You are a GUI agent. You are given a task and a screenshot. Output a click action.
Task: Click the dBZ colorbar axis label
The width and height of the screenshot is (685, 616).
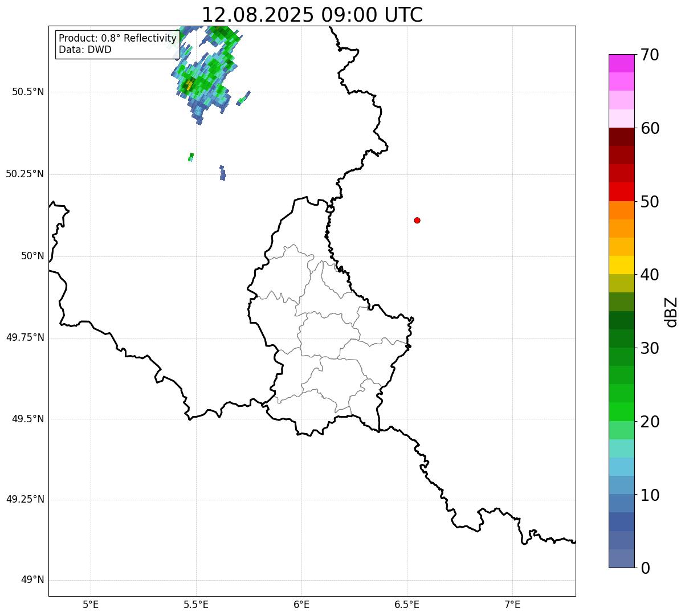671,312
